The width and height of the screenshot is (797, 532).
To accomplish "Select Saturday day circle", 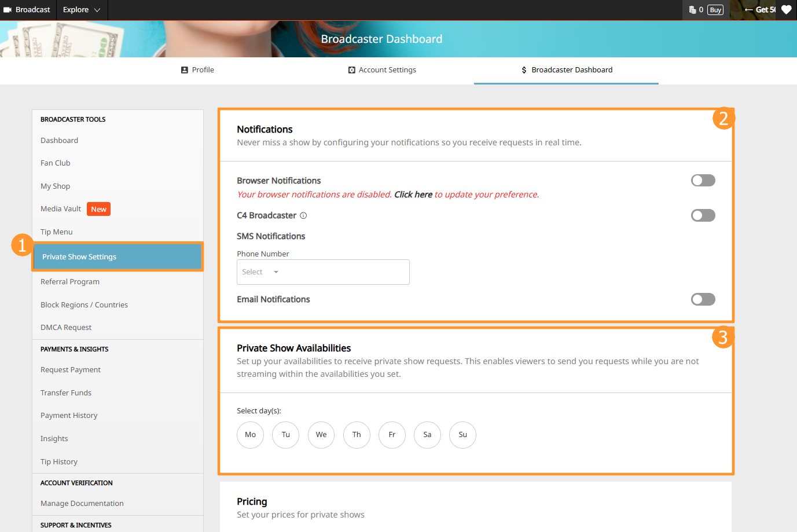I will click(x=427, y=435).
